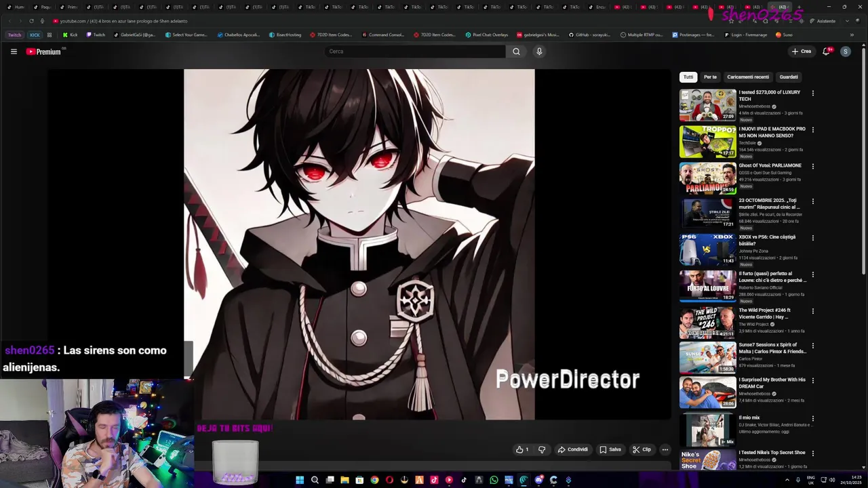The height and width of the screenshot is (488, 868).
Task: Open options for 'I tested $273,000 of LUXURY TECH'
Action: click(812, 93)
